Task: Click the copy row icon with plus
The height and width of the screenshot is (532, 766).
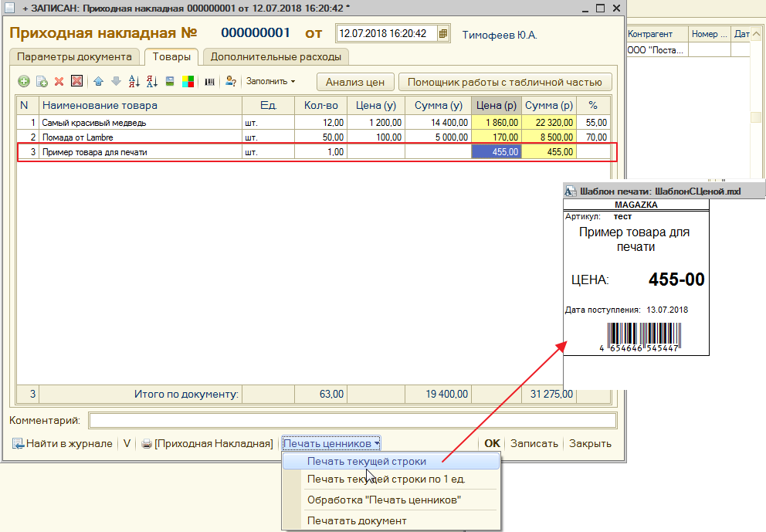Action: point(42,82)
